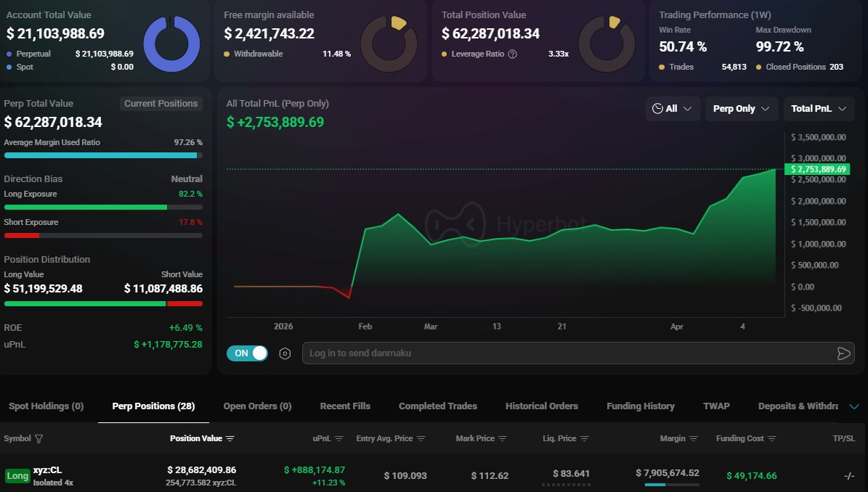Open Deposits & Withdrawals tab
Screen dimensions: 868x492
pyautogui.click(x=798, y=406)
